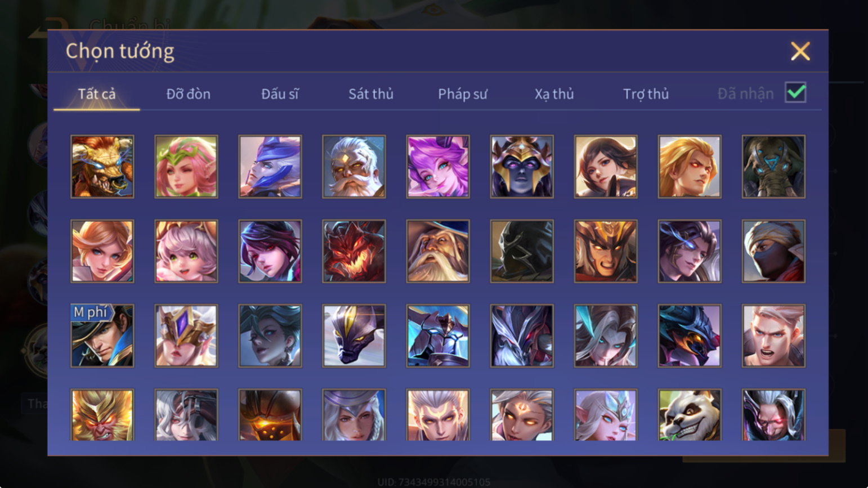Switch to the "Xạ thủ" tab
This screenshot has width=868, height=488.
click(x=554, y=94)
